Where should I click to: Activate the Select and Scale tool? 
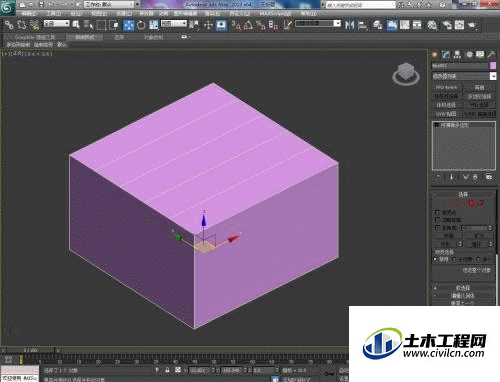pos(153,25)
